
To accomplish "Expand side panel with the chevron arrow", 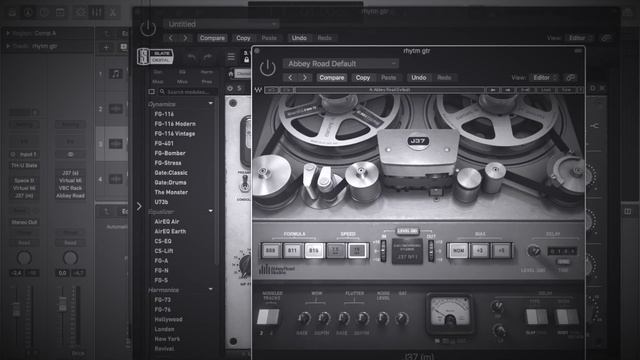I will click(x=139, y=207).
